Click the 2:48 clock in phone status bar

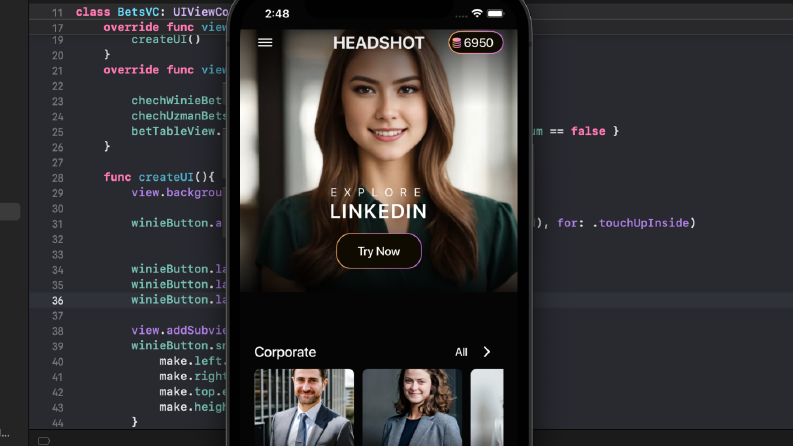pyautogui.click(x=277, y=14)
